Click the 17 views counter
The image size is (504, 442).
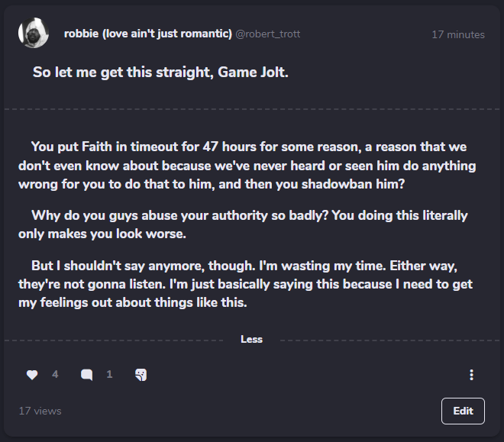[x=40, y=411]
